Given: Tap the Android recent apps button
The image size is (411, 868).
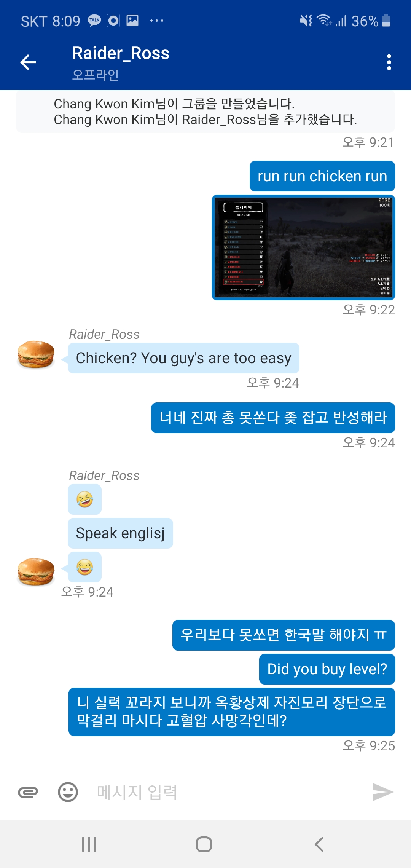Looking at the screenshot, I should tap(89, 844).
